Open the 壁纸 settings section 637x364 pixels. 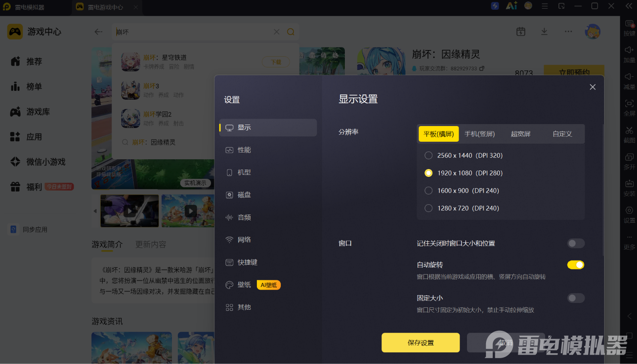[x=268, y=285]
